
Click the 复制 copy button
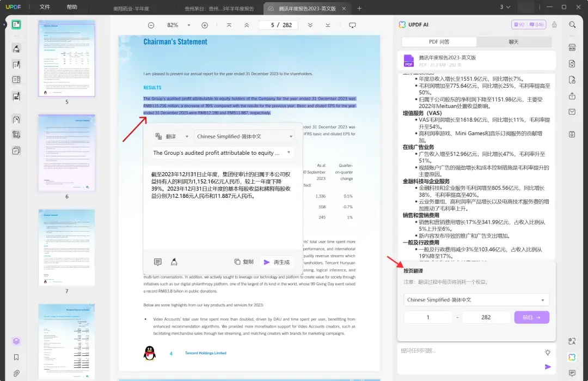[x=244, y=262]
